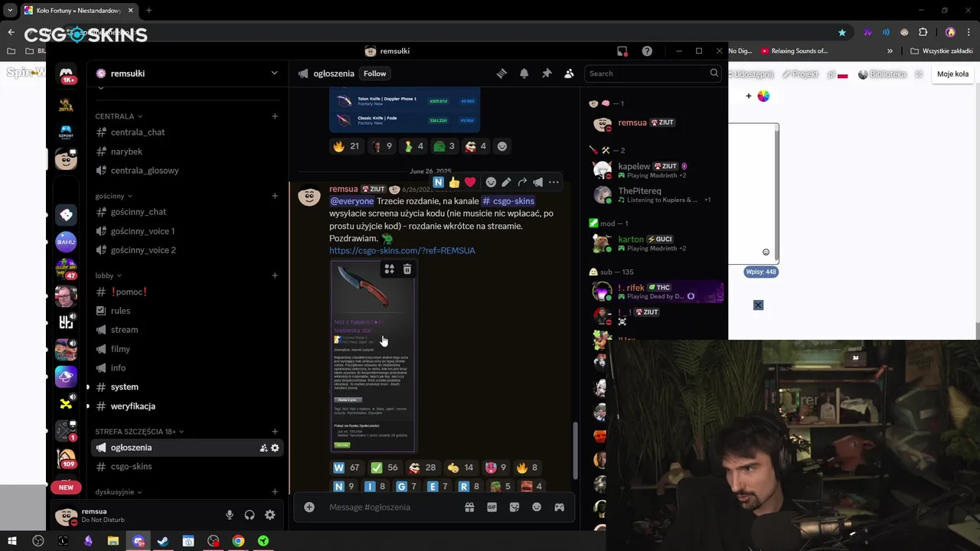Viewport: 980px width, 551px height.
Task: Create channel plus next to CENTRALA
Action: point(275,116)
